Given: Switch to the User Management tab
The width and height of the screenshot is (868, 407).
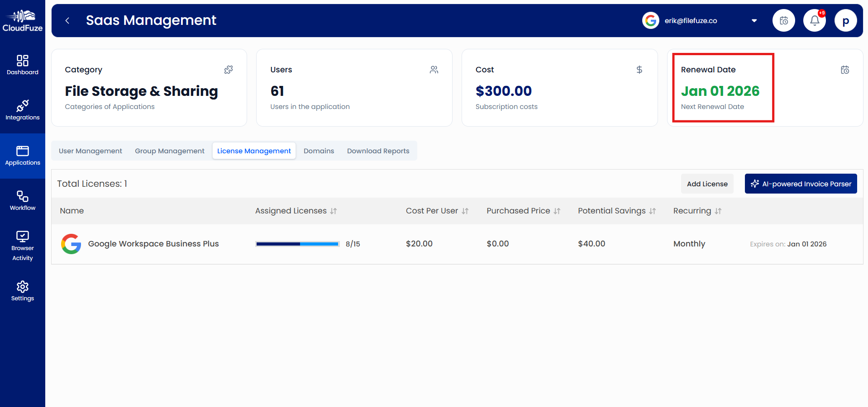Looking at the screenshot, I should (90, 151).
